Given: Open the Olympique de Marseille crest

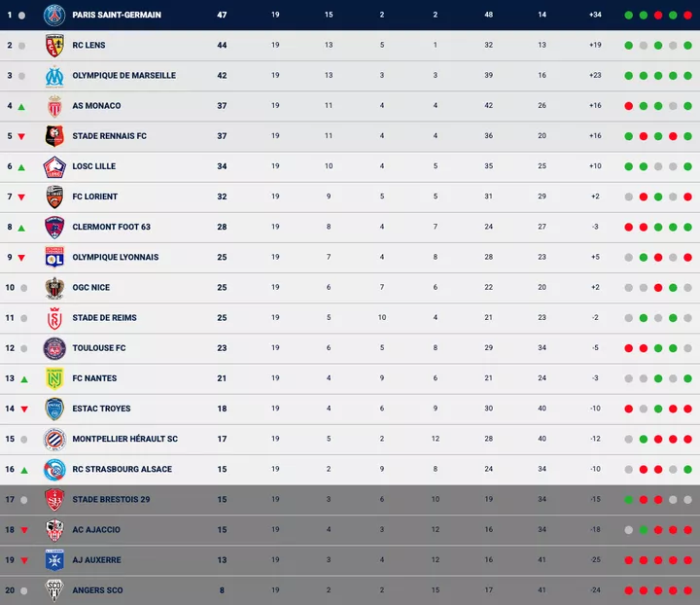Looking at the screenshot, I should (x=54, y=75).
